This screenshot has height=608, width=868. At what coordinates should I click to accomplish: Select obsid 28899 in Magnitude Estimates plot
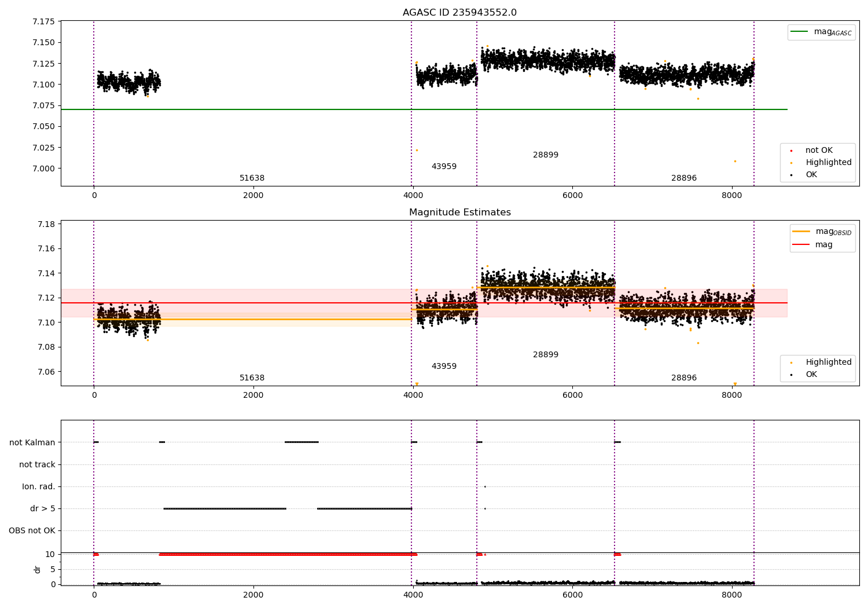(x=546, y=355)
